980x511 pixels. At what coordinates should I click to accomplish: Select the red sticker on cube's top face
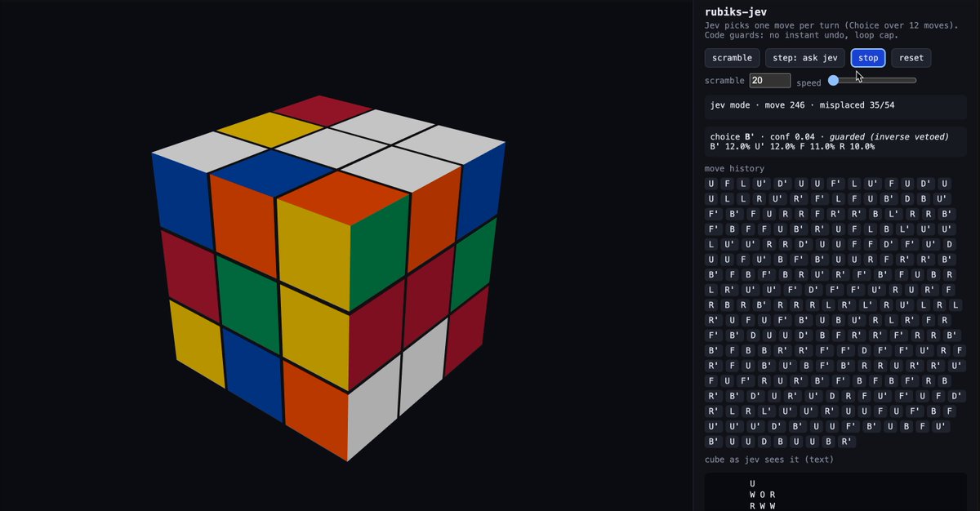pos(322,111)
